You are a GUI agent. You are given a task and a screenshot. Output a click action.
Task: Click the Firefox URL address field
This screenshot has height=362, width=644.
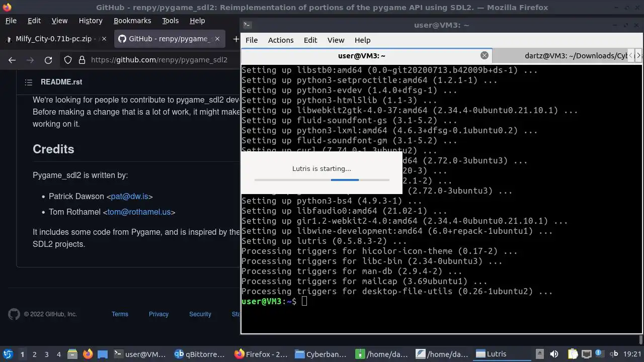[159, 60]
